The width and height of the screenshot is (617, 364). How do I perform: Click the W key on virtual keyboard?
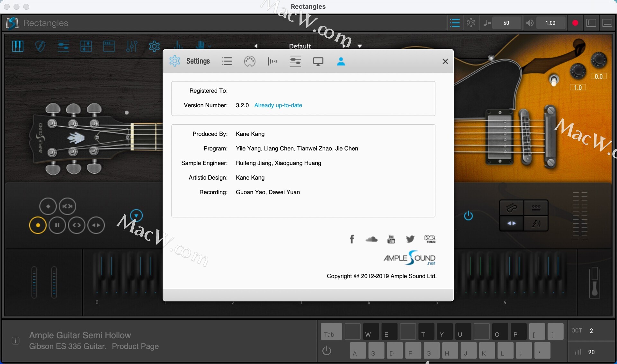coord(371,332)
